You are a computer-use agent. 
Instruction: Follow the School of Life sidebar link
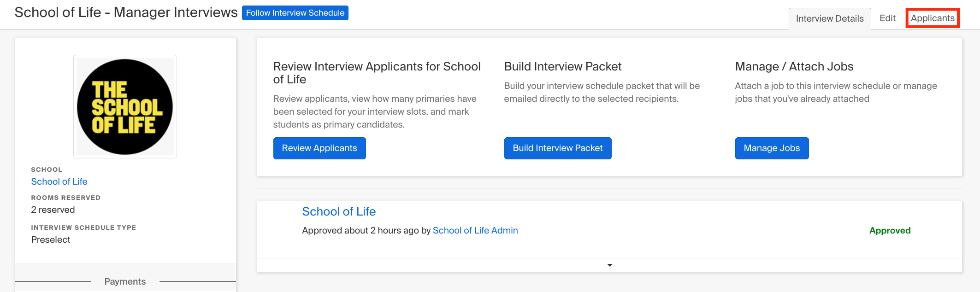[x=59, y=181]
